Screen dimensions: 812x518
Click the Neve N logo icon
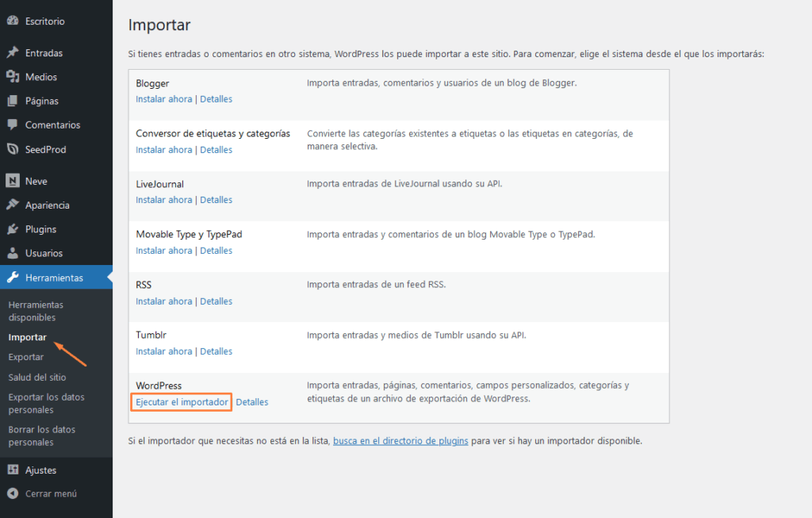pos(13,181)
